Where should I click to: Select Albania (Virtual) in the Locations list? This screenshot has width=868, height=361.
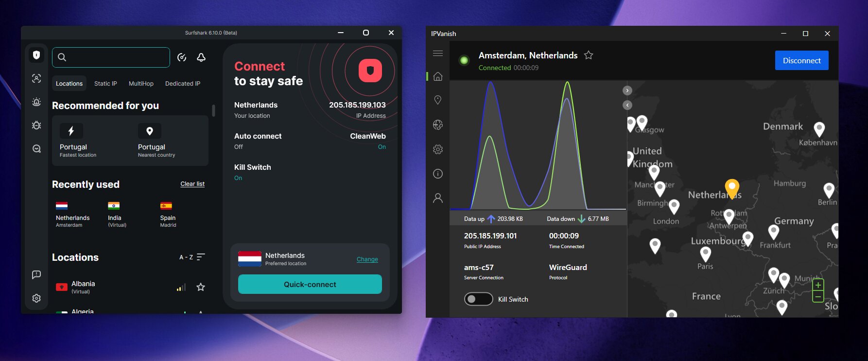point(130,287)
